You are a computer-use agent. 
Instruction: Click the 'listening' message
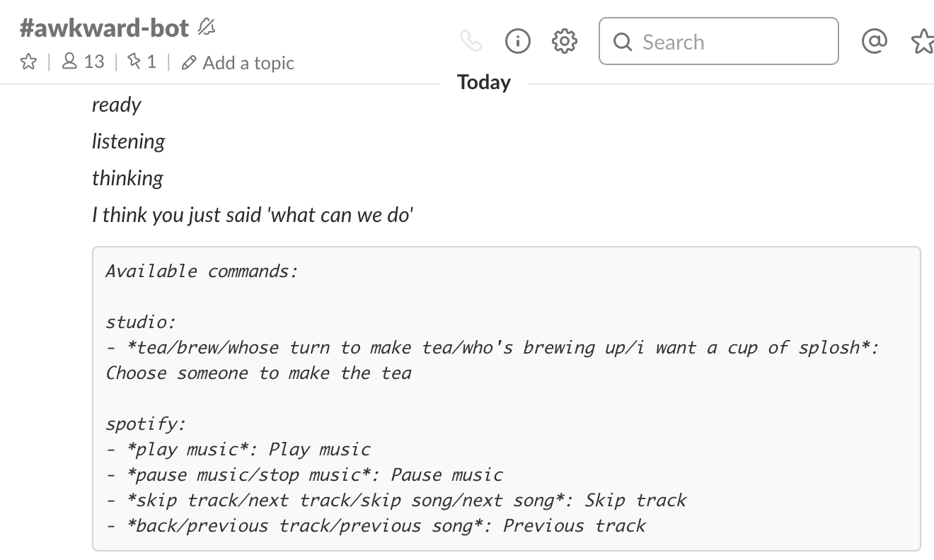coord(128,141)
